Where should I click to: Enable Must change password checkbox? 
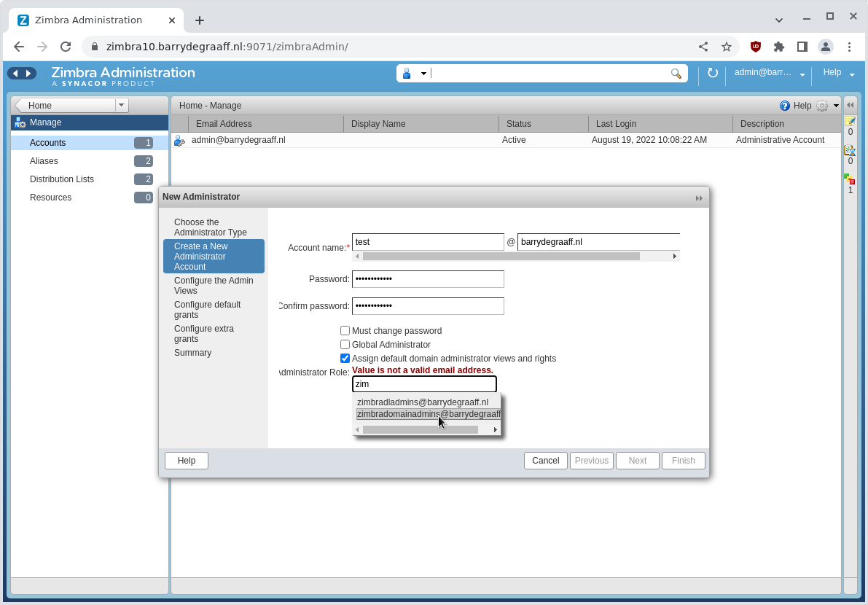point(345,330)
